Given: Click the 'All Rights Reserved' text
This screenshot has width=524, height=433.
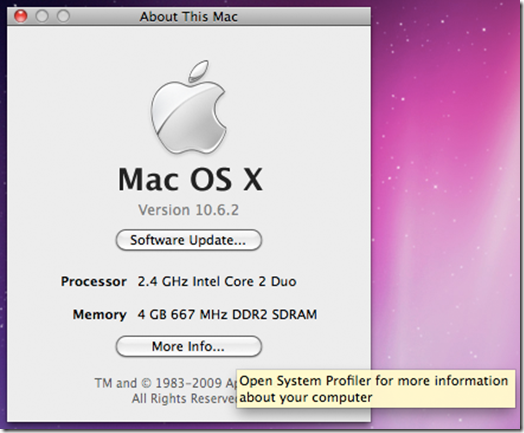Looking at the screenshot, I should pos(184,398).
